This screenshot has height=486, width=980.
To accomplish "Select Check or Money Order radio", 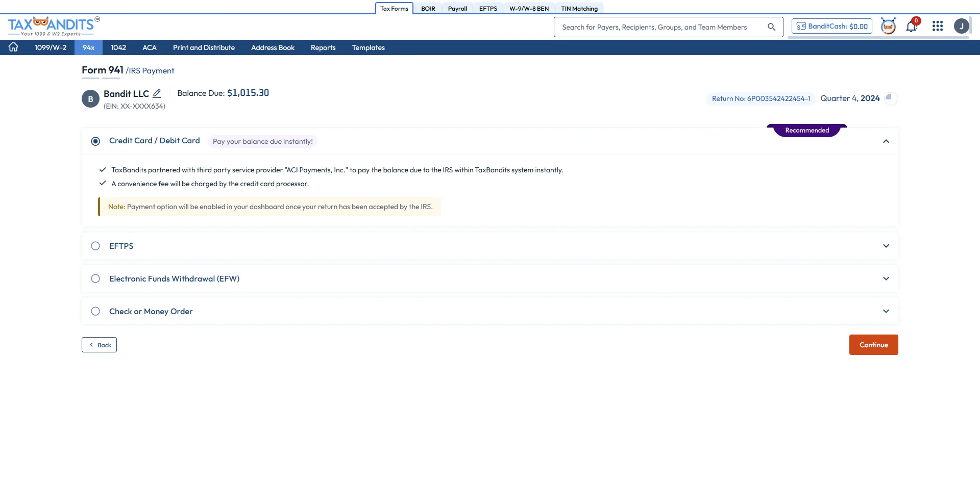I will pos(95,311).
